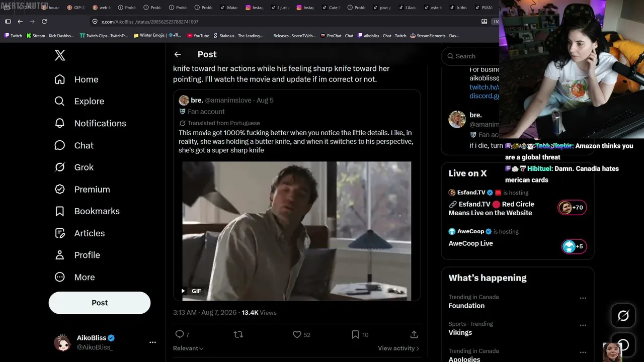
Task: Open the ProChat - Chat bookmark
Action: 337,36
